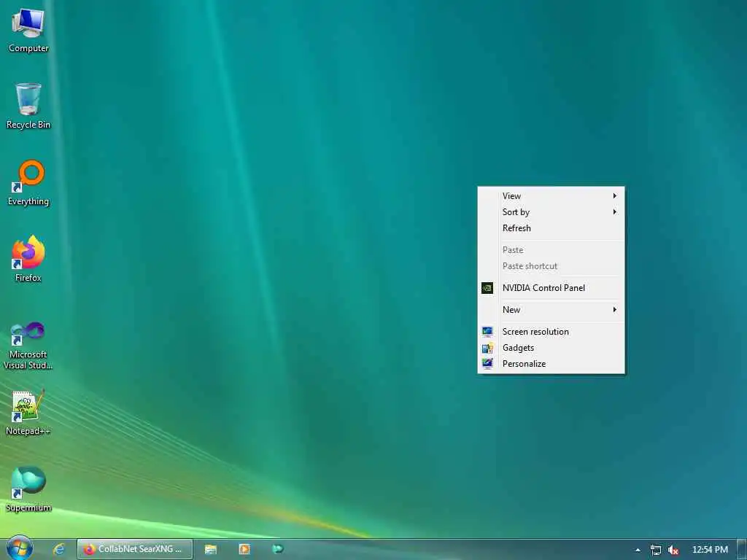
Task: Click the Personalize menu icon
Action: point(487,364)
